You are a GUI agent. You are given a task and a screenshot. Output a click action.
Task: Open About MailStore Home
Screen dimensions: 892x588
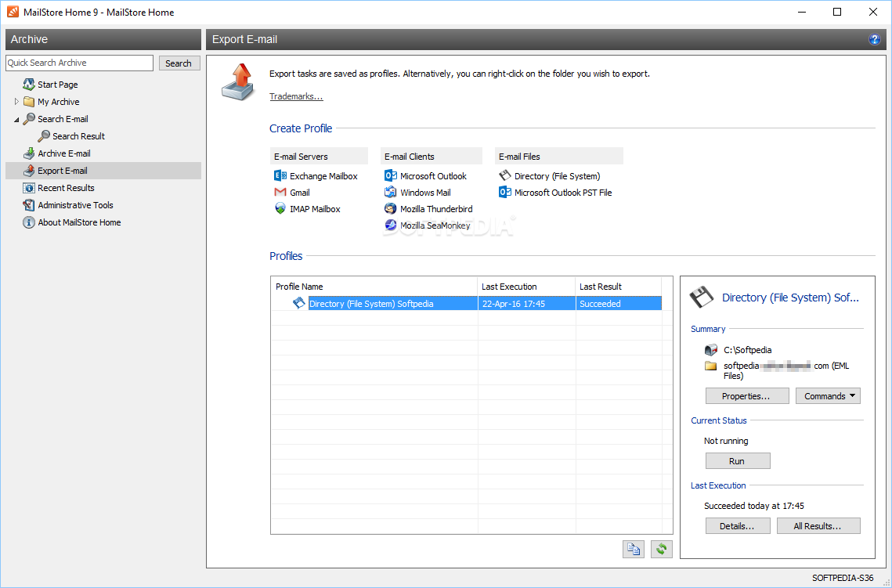coord(79,222)
